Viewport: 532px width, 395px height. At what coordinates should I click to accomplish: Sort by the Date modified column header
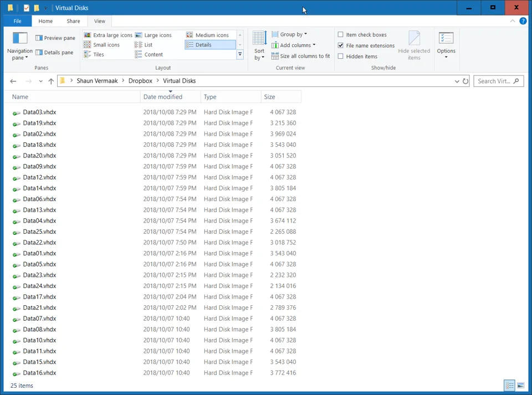click(171, 96)
